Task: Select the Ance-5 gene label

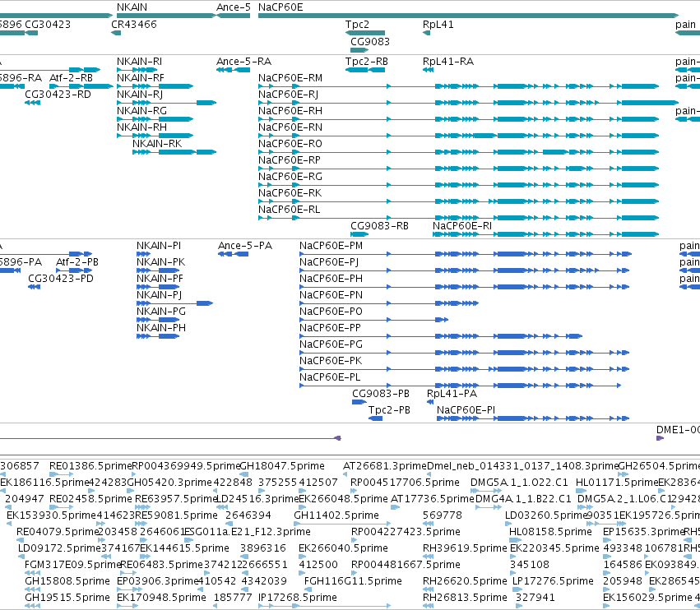Action: tap(234, 7)
